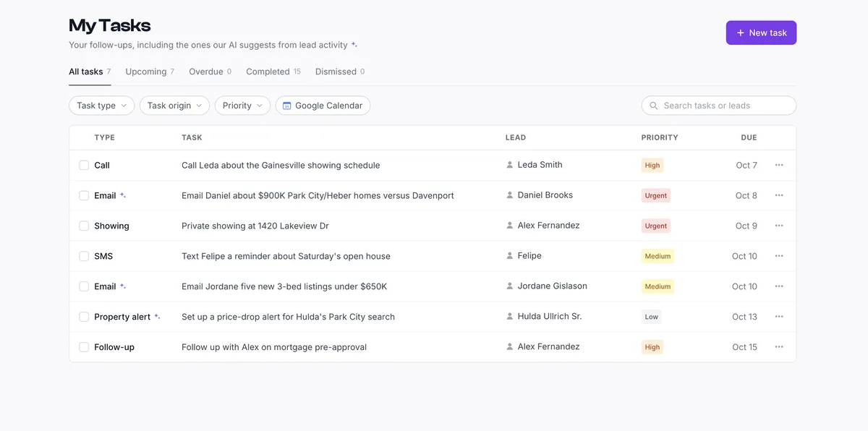Click person icon beside Alex Fernandez in Showing row

[x=510, y=226]
